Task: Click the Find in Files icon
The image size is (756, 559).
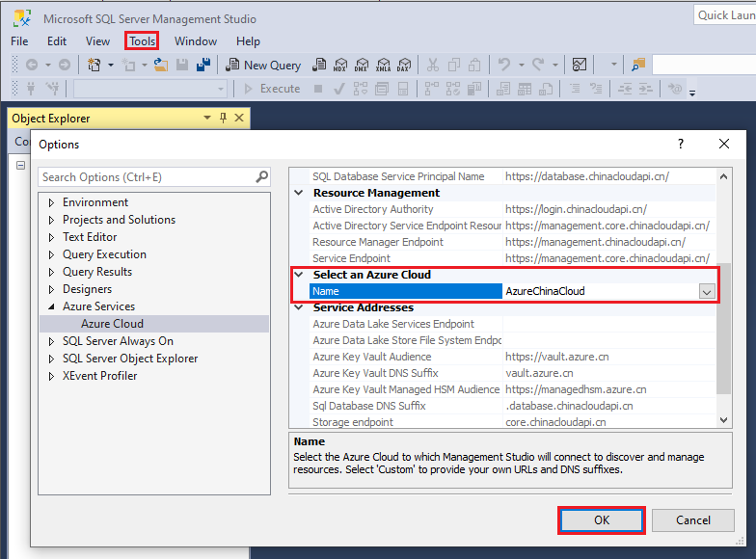Action: tap(638, 65)
